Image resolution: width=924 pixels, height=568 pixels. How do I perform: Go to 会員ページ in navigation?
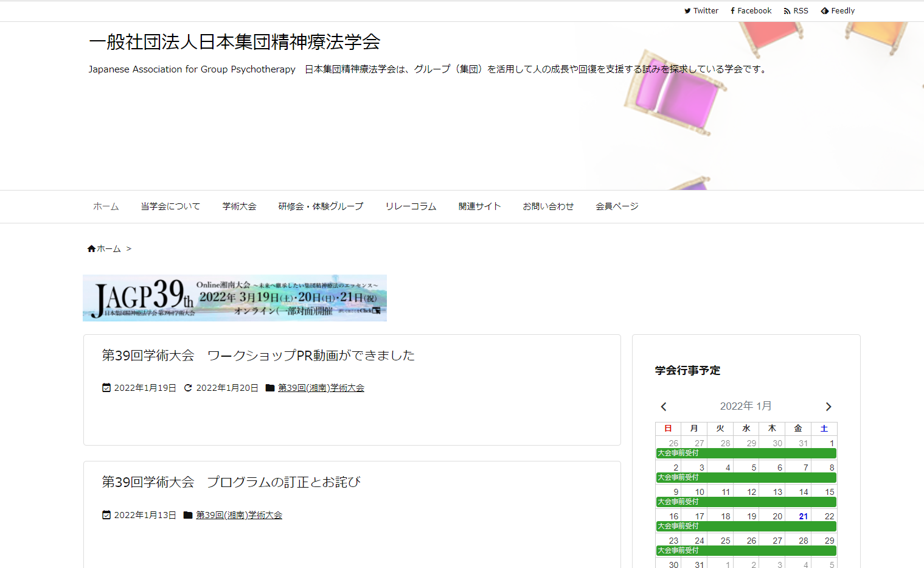617,206
